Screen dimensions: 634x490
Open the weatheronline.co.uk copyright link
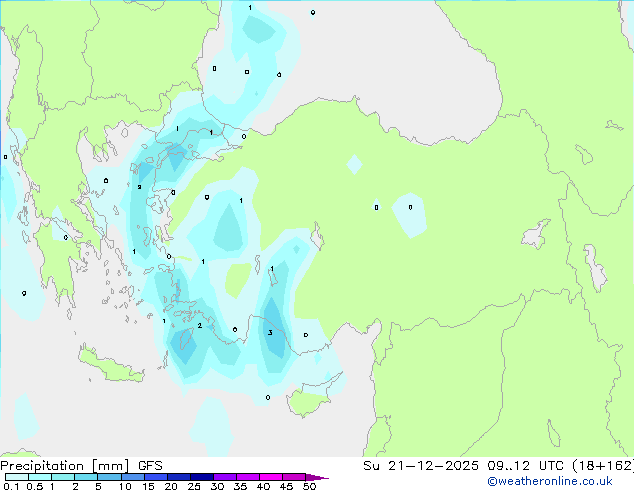point(550,481)
